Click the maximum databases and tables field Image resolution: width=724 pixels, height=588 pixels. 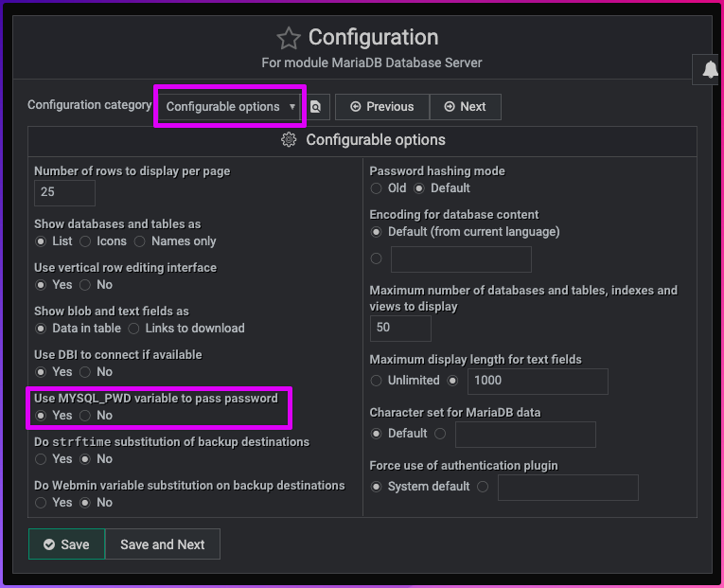tap(400, 328)
